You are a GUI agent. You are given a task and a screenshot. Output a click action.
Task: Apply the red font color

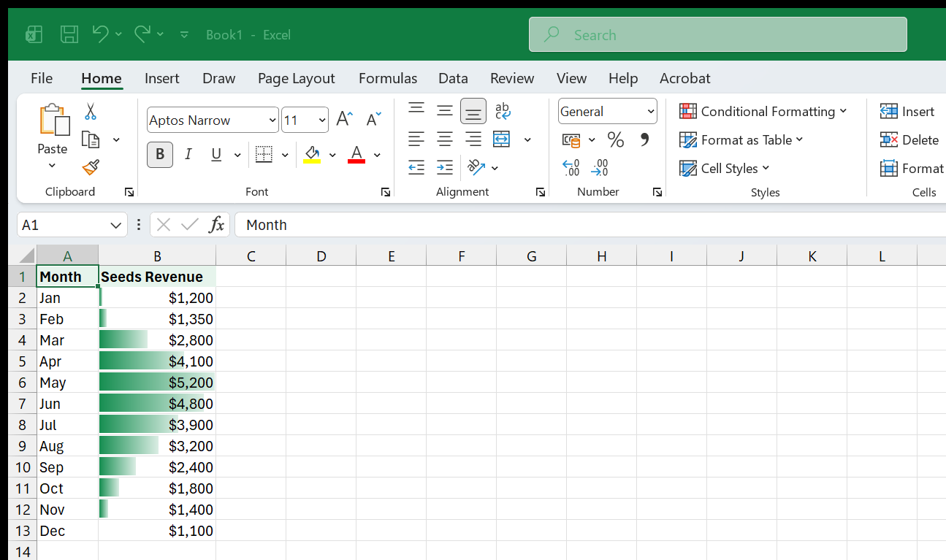click(356, 155)
